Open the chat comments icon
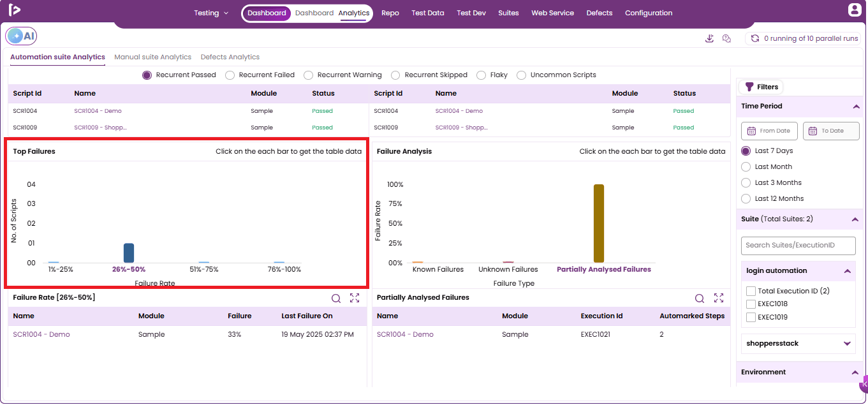This screenshot has width=868, height=405. [726, 38]
